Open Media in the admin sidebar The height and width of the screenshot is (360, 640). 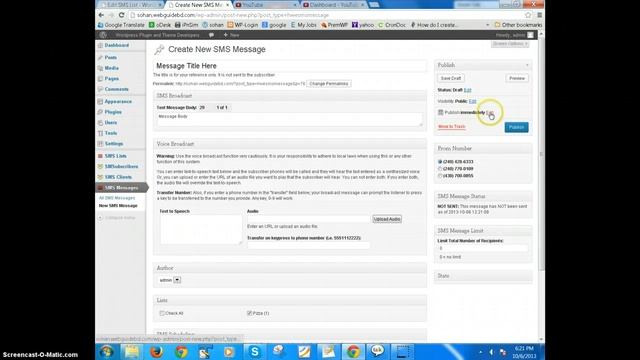point(111,68)
